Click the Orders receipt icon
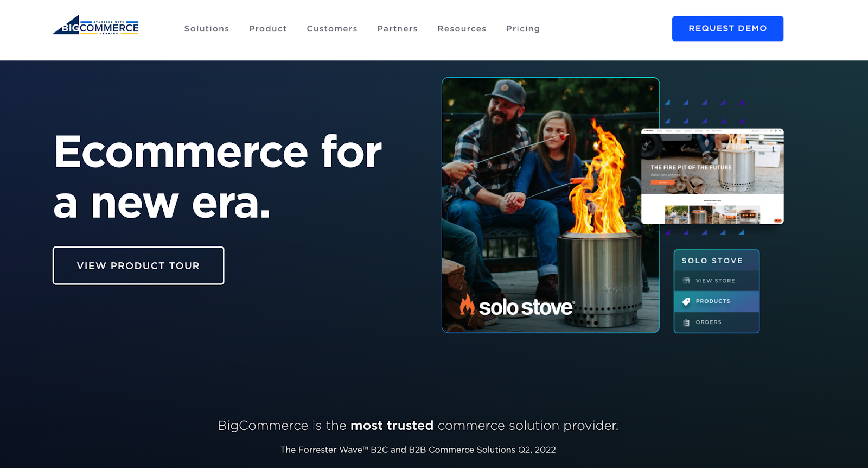 pyautogui.click(x=686, y=322)
